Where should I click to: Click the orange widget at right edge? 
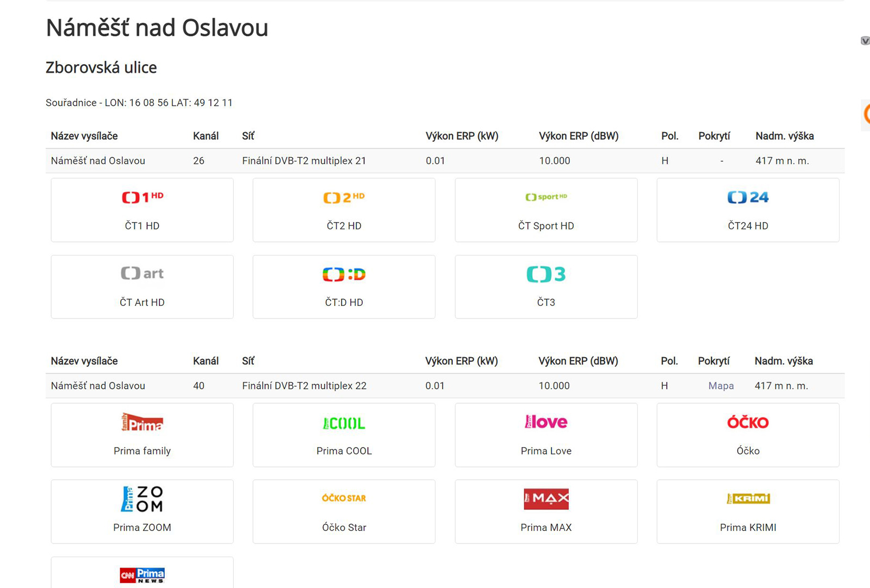coord(866,114)
